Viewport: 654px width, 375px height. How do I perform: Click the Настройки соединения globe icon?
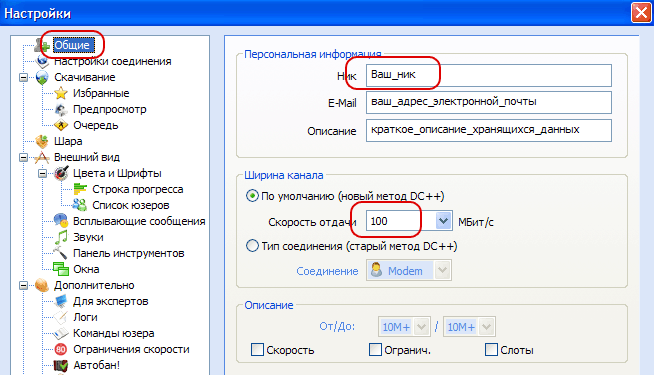point(42,61)
